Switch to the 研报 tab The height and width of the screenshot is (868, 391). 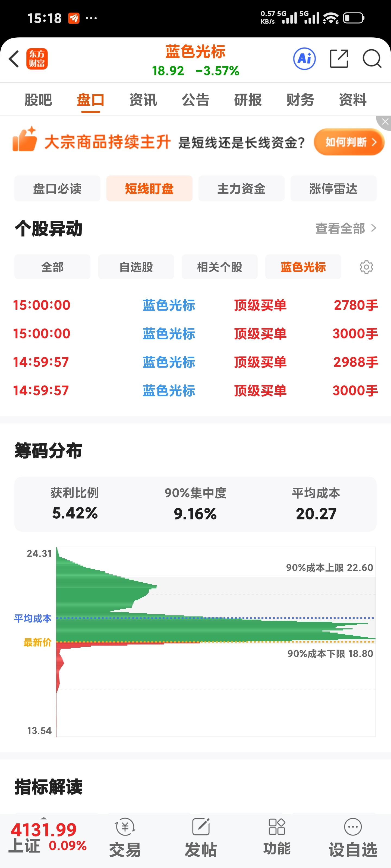(248, 100)
